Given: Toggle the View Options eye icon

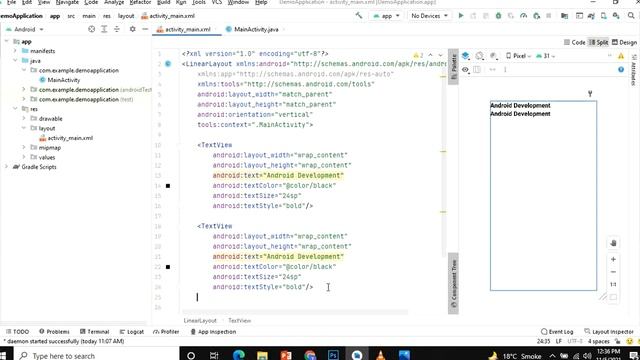Looking at the screenshot, I should point(465,69).
